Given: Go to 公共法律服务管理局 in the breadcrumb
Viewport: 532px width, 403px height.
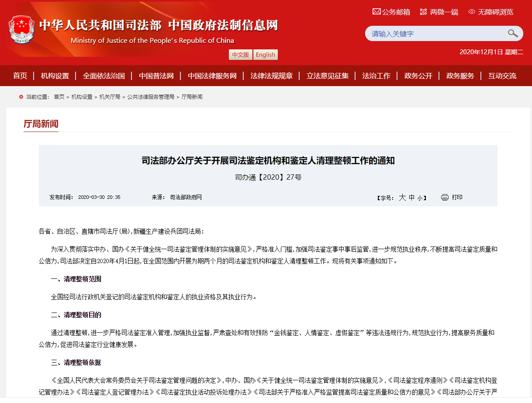Looking at the screenshot, I should (151, 97).
